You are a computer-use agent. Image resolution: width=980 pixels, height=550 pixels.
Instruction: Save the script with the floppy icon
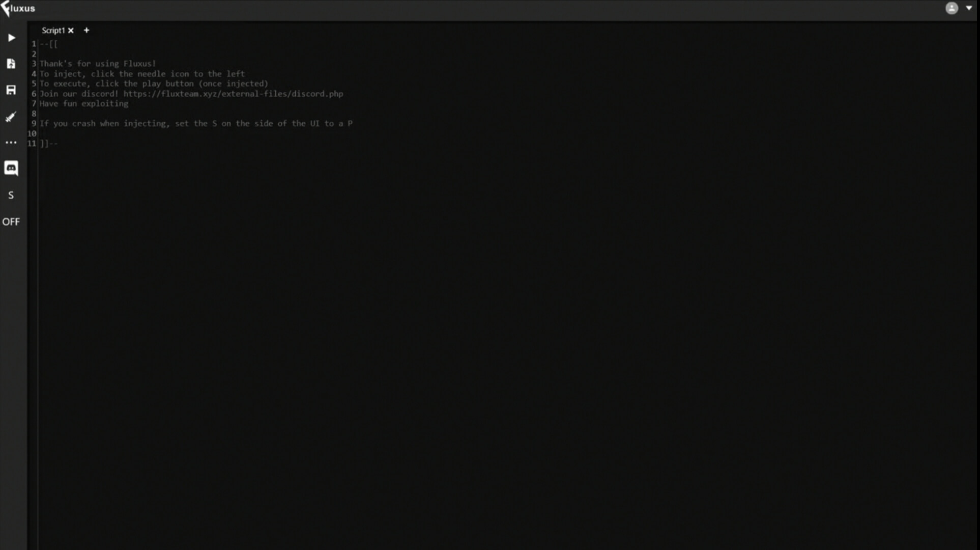[11, 90]
